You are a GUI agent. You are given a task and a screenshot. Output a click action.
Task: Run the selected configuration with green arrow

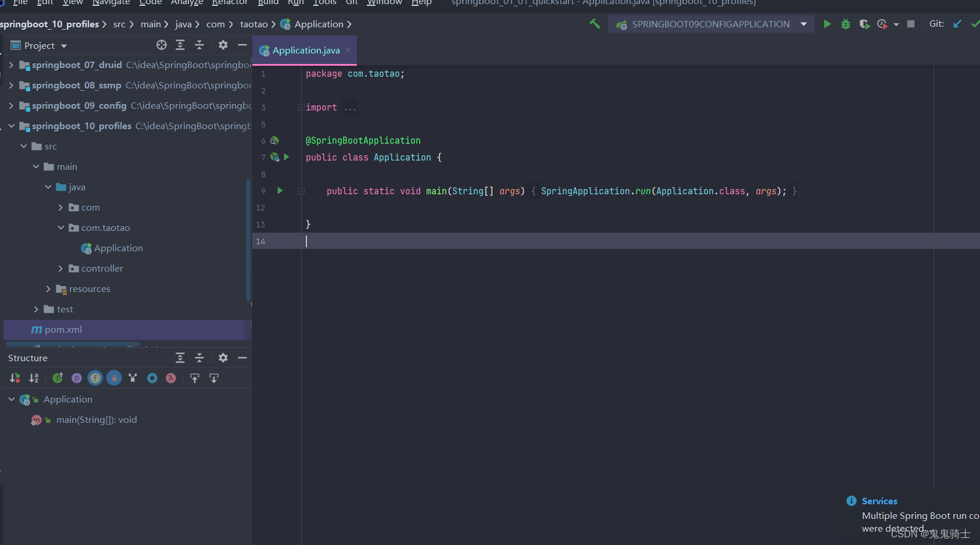pos(827,24)
